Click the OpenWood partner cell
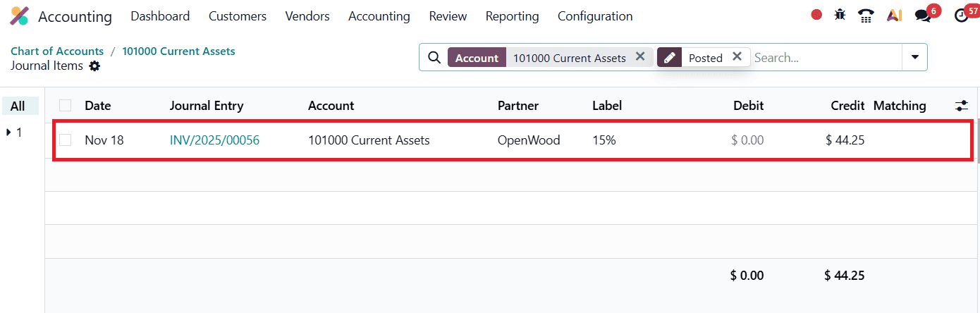This screenshot has width=980, height=313. [529, 140]
